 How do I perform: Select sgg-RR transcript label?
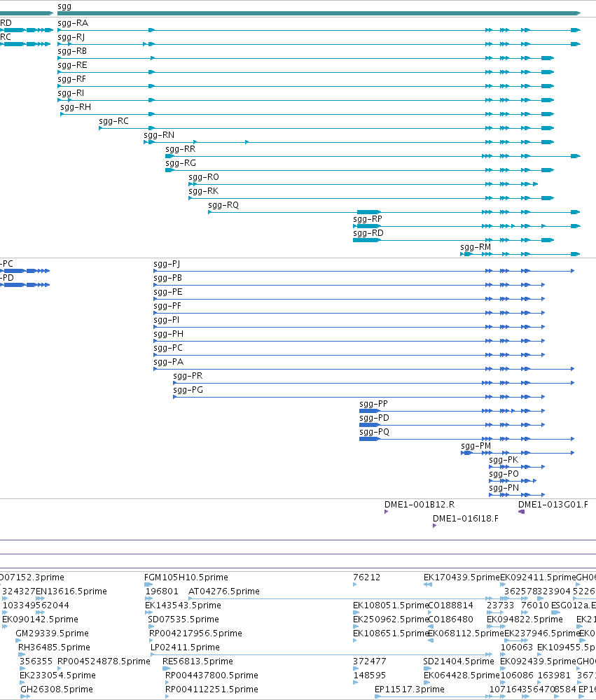coord(181,149)
